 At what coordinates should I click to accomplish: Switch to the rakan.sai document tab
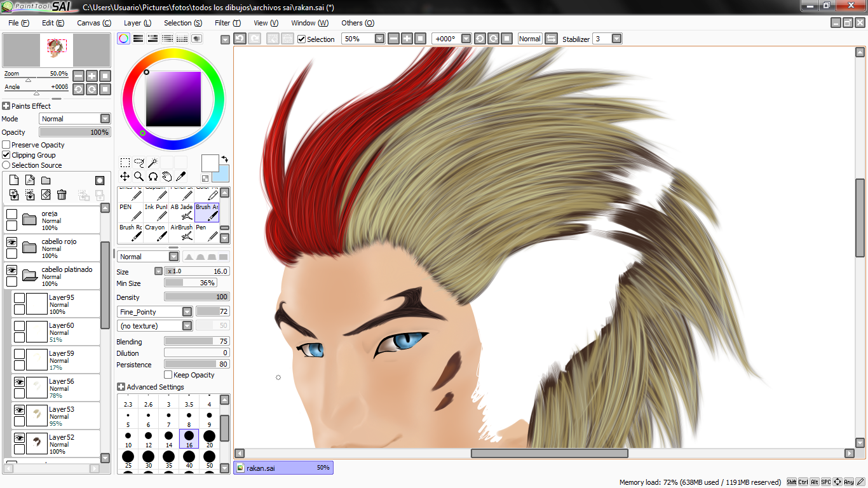[283, 468]
